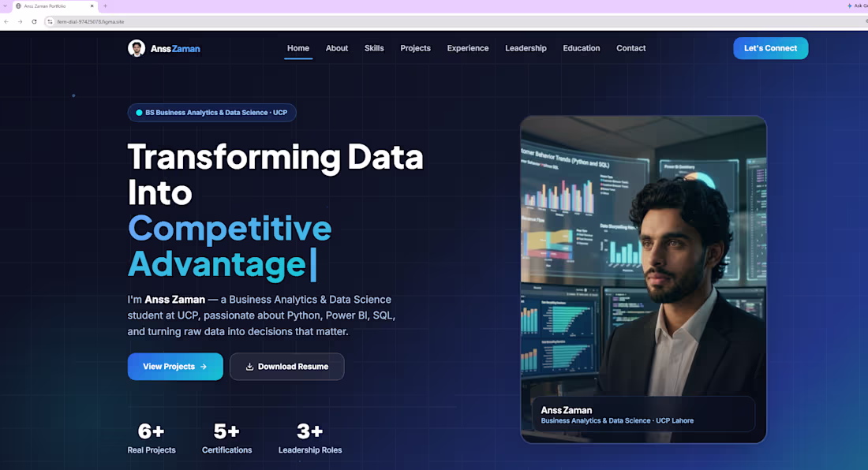Jump to Projects nav link
This screenshot has width=868, height=470.
(x=415, y=48)
